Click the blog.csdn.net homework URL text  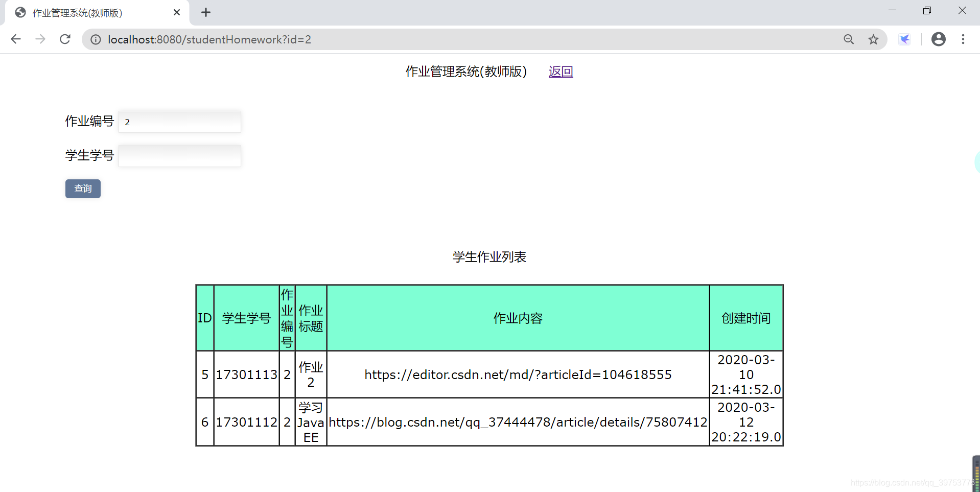click(x=518, y=422)
